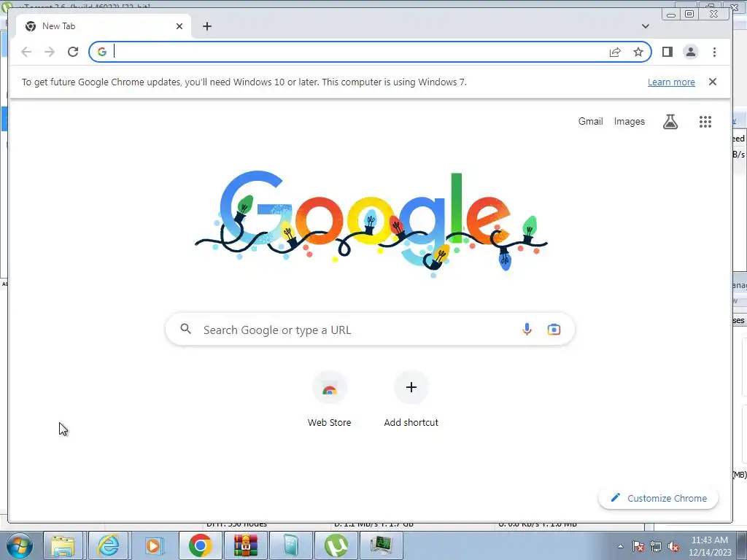
Task: Open the Google apps grid
Action: pyautogui.click(x=705, y=122)
